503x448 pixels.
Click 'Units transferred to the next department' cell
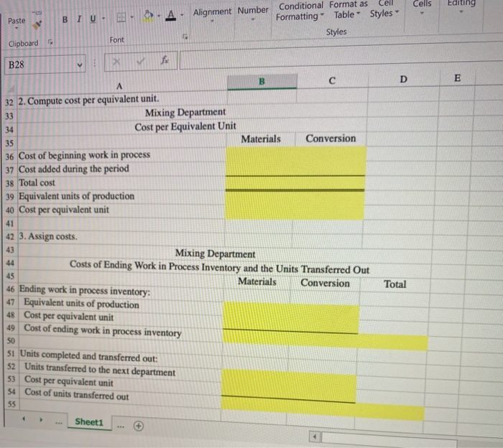[100, 370]
